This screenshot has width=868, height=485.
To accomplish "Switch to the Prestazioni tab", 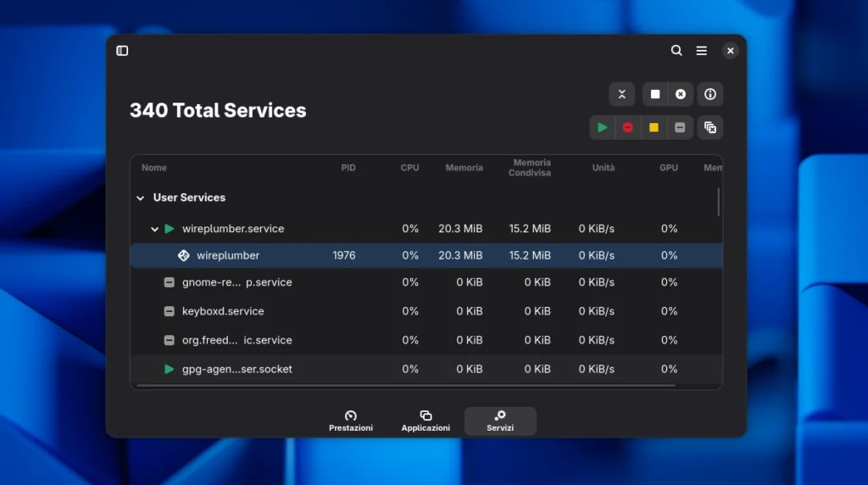I will coord(351,421).
